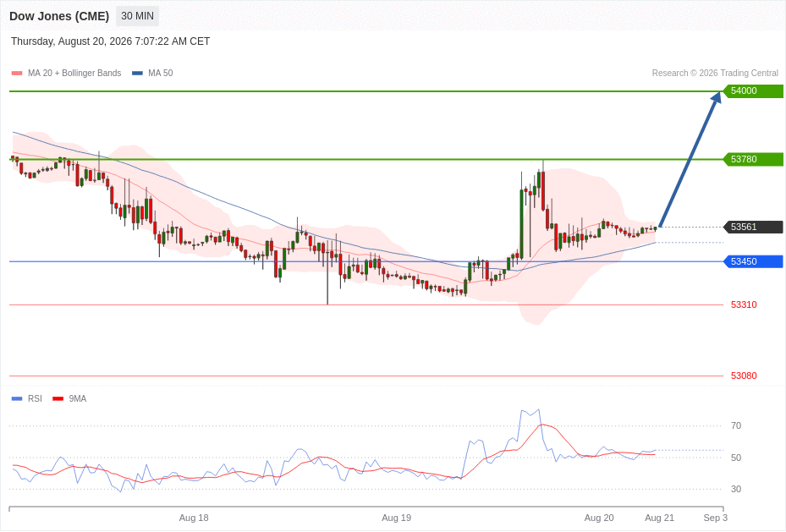786x532 pixels.
Task: Select the 53561 current price label
Action: pos(753,227)
